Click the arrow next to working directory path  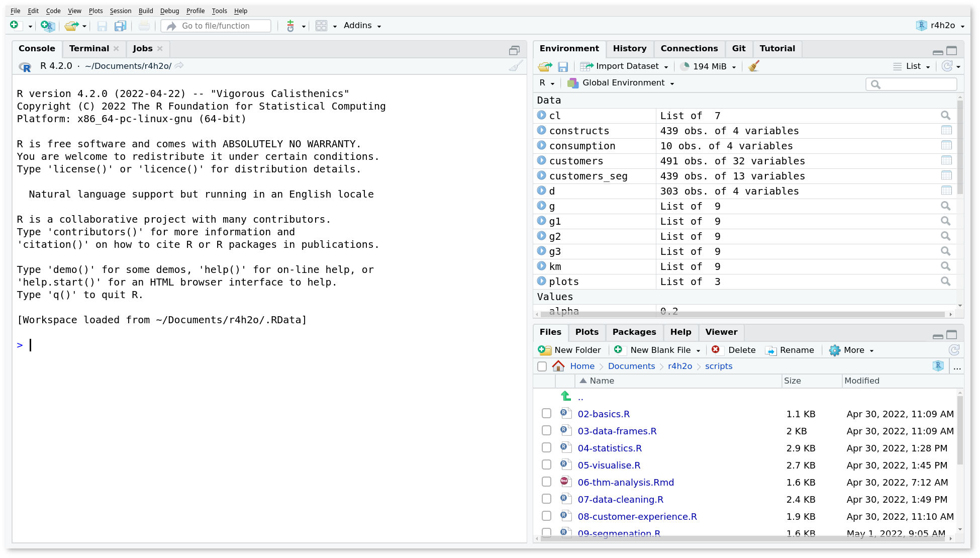pos(179,66)
